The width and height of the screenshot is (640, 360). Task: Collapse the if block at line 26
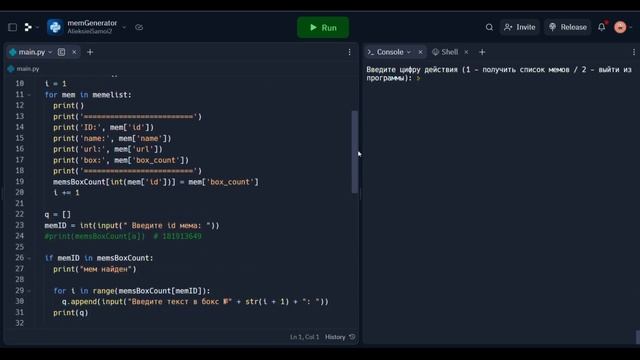(x=29, y=258)
